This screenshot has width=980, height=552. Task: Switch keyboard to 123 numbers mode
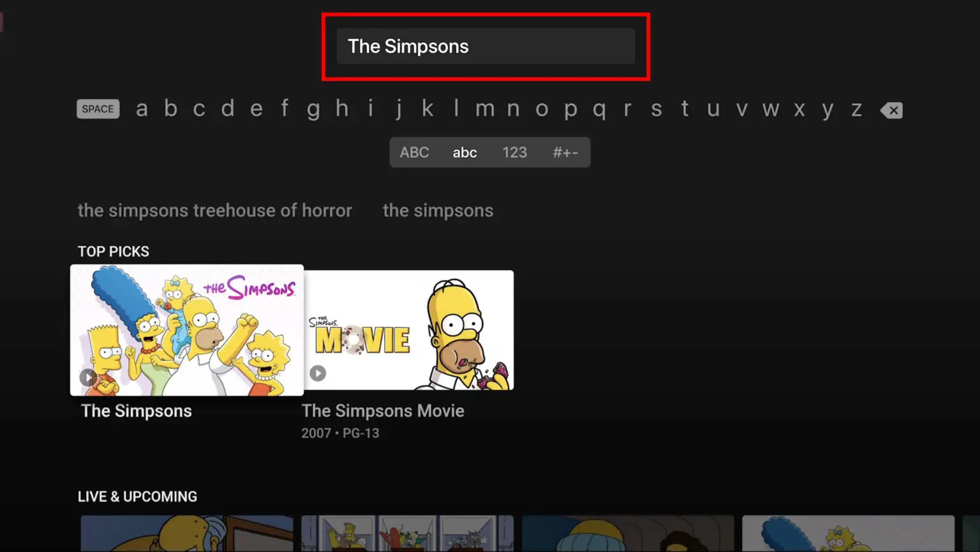pyautogui.click(x=514, y=153)
